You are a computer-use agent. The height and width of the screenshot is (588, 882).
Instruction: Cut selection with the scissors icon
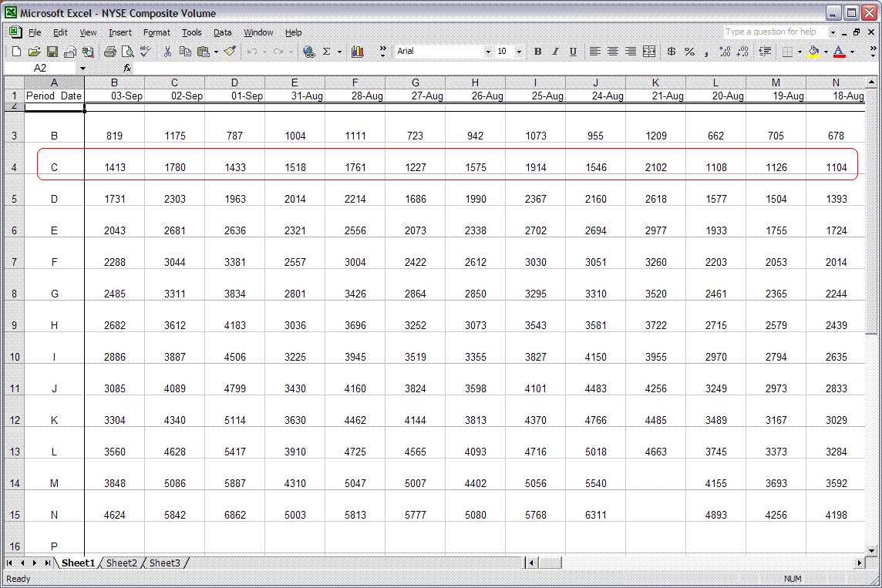click(x=167, y=52)
